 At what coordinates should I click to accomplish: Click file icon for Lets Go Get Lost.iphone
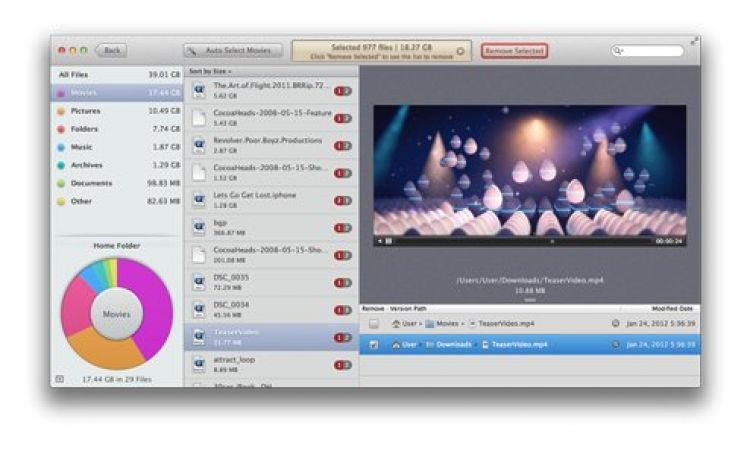click(x=199, y=200)
